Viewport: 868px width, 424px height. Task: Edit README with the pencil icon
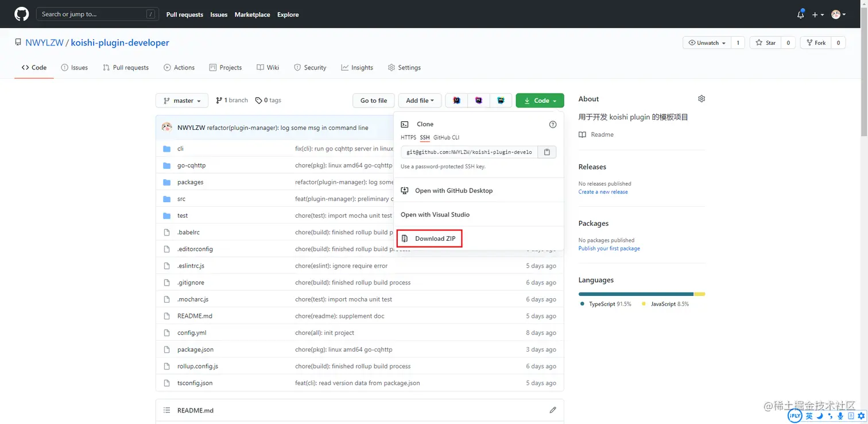pos(553,410)
